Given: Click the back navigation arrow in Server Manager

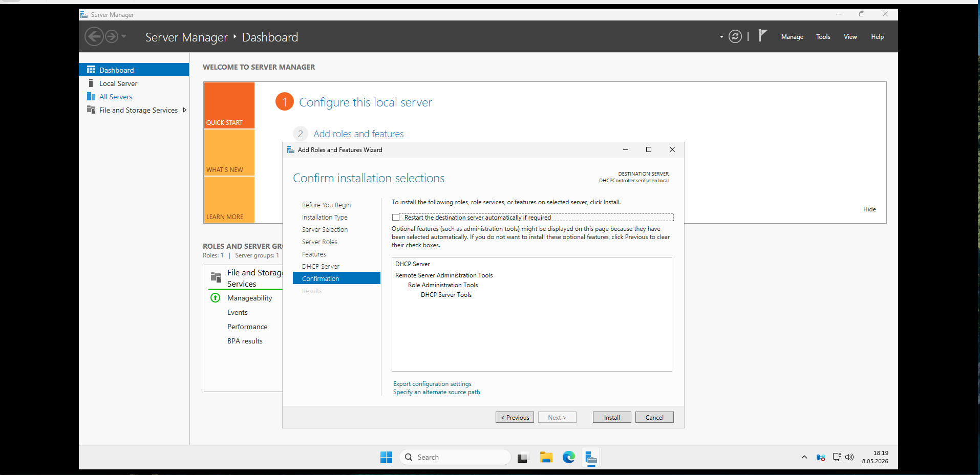Looking at the screenshot, I should (94, 37).
